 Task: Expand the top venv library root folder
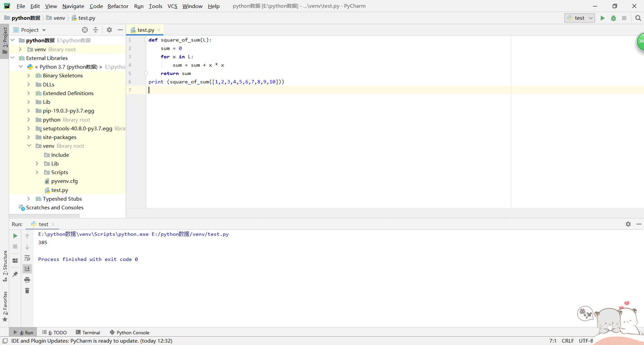(x=20, y=49)
